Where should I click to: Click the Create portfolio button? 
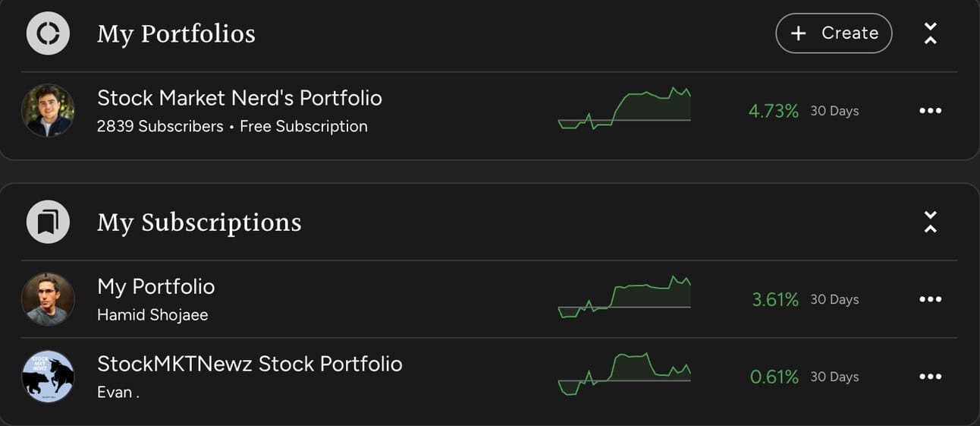pyautogui.click(x=834, y=33)
